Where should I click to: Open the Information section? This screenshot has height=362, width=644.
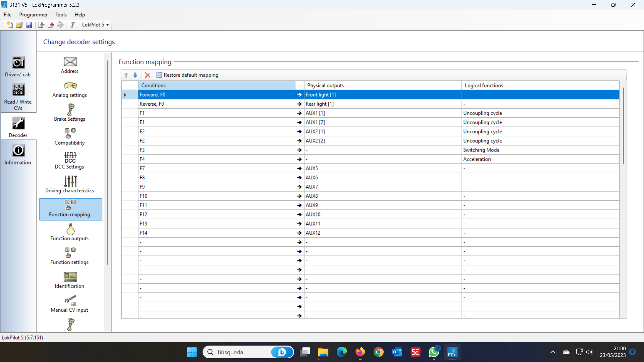coord(18,155)
